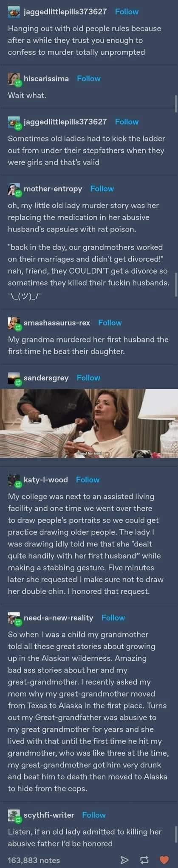
Task: Click the reblog arrows icon
Action: [x=144, y=860]
